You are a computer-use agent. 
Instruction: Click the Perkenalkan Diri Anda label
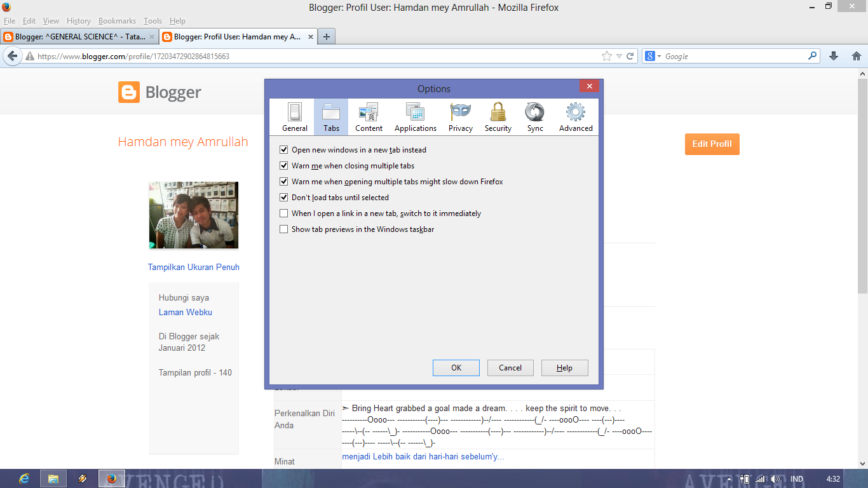(304, 419)
